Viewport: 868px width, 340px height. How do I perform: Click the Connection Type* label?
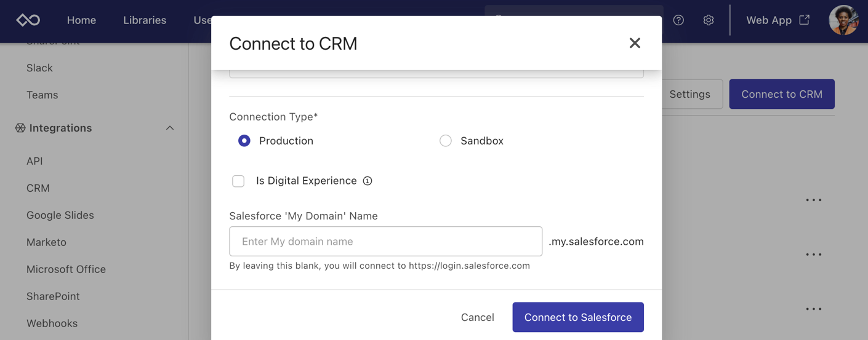coord(273,117)
